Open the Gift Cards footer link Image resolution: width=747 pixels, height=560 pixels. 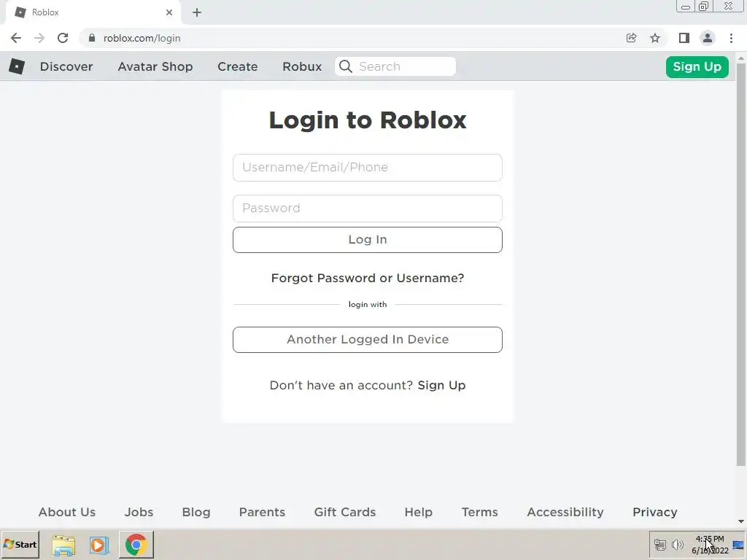(345, 512)
